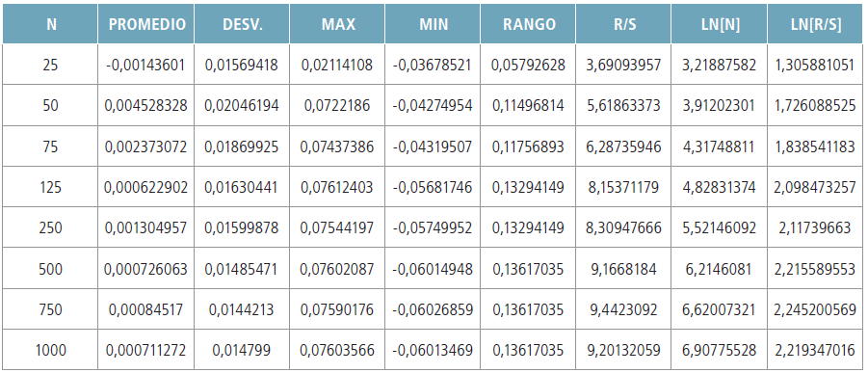Click LN[N] value 6,2146081
Viewport: 868px width, 373px height.
719,269
